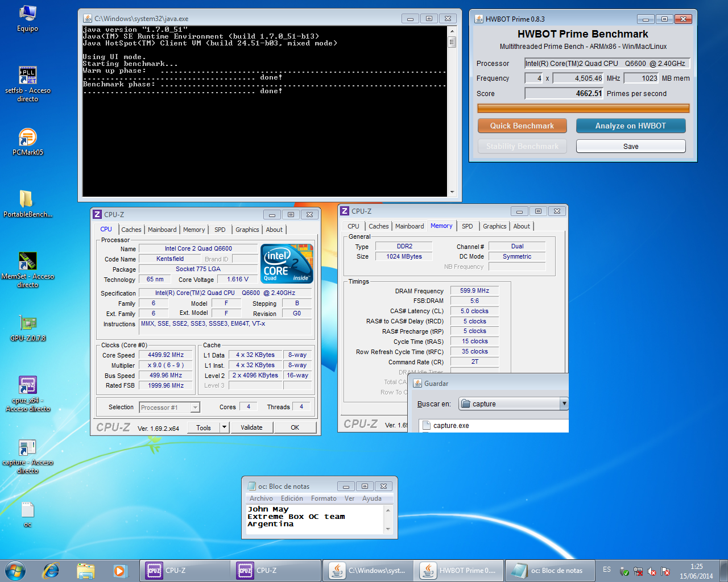Screen dimensions: 728x582
Task: Open the Edición menu in Bloc de notas
Action: (292, 498)
